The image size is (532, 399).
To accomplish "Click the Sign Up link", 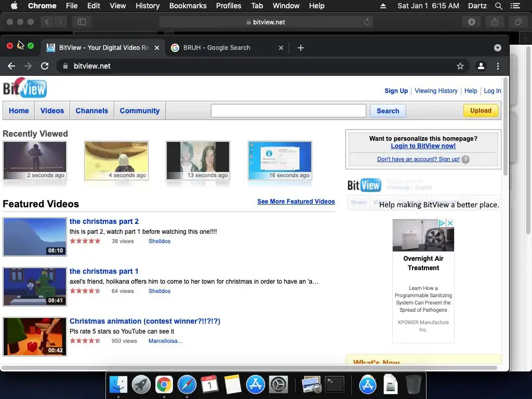I will click(396, 91).
